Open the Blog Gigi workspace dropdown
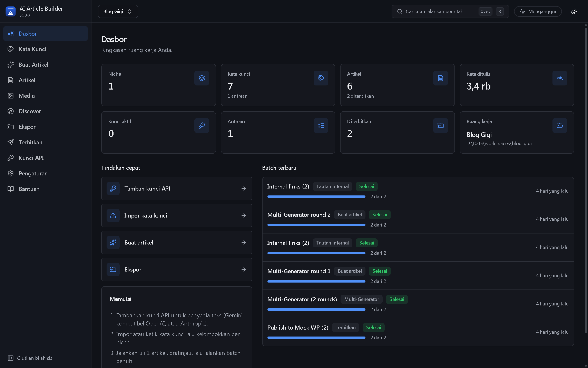This screenshot has height=368, width=588. coord(118,11)
